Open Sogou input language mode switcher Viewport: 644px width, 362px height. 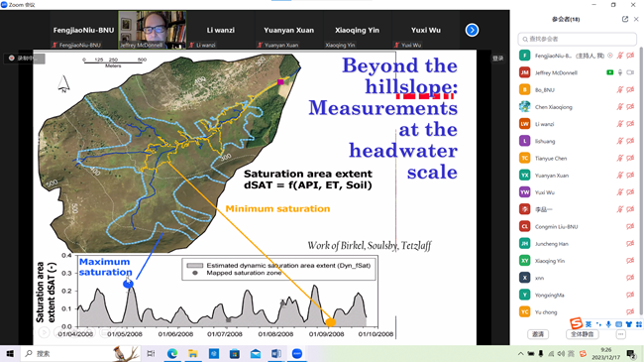point(589,324)
